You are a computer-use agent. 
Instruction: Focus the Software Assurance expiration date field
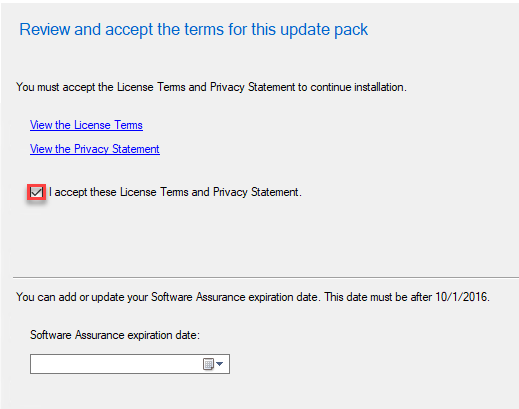(x=130, y=364)
